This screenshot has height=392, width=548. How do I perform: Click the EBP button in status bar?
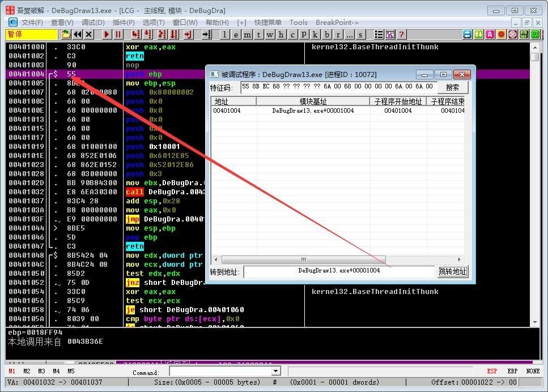(x=512, y=371)
